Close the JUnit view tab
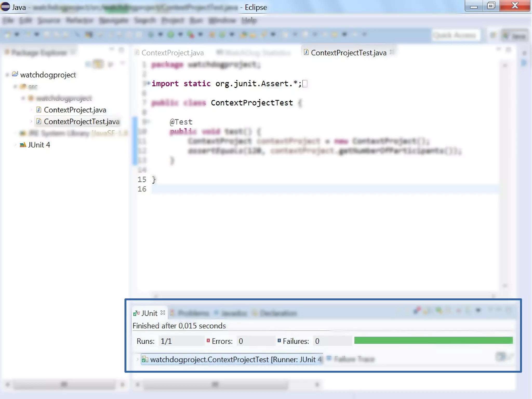 tap(163, 313)
